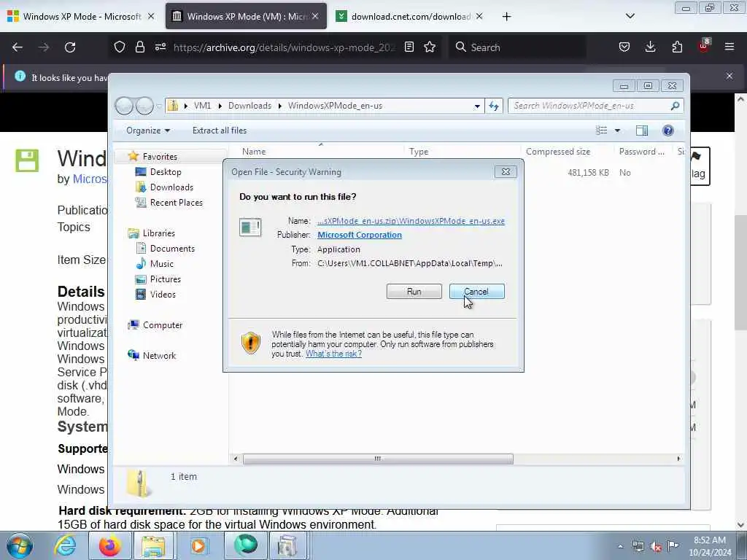This screenshot has height=560, width=747.
Task: Open the Organize menu in Explorer
Action: pos(147,131)
